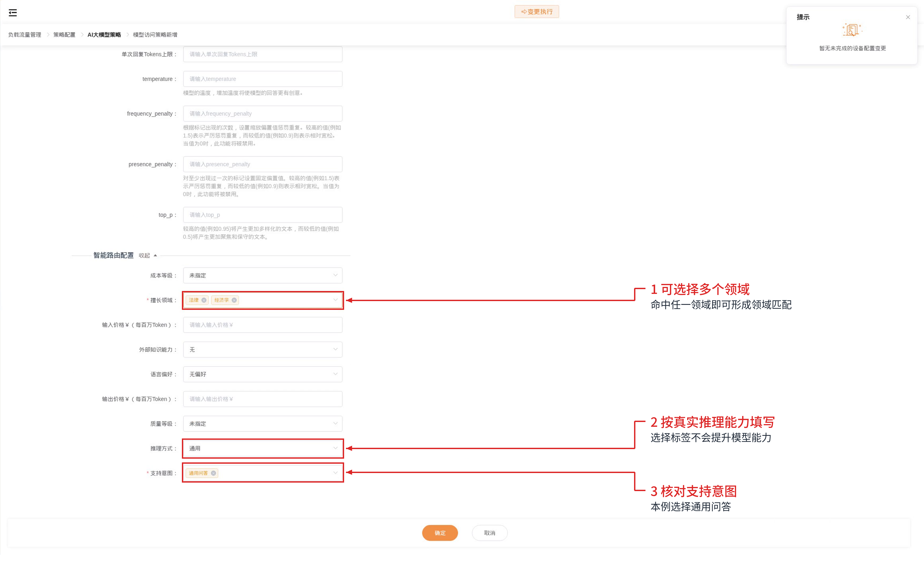Click the 模型访问策略新增 breadcrumb text
Image resolution: width=924 pixels, height=574 pixels.
pos(155,35)
